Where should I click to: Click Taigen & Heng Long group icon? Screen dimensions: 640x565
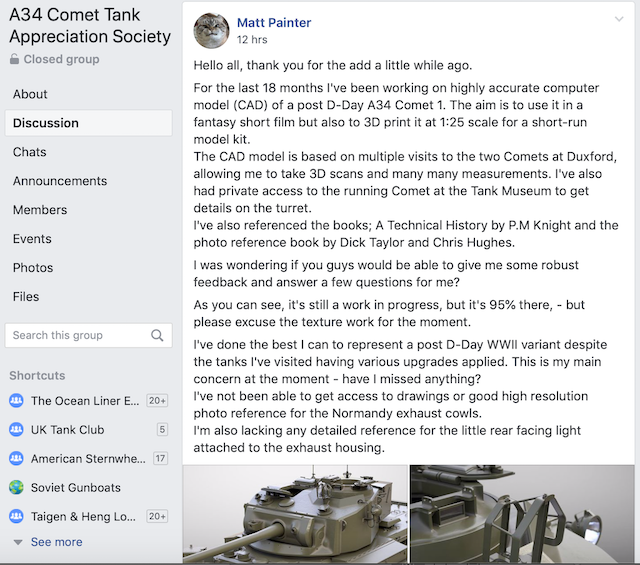tap(16, 517)
